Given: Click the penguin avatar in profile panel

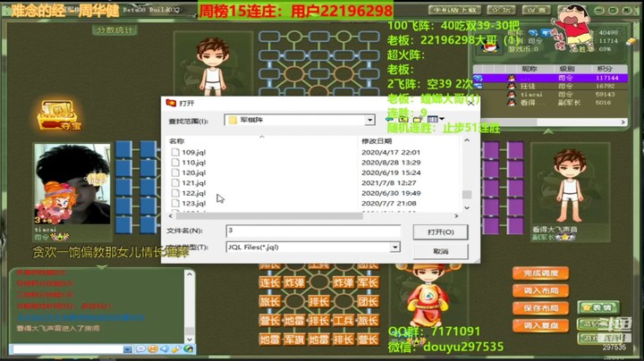Looking at the screenshot, I should click(x=489, y=46).
